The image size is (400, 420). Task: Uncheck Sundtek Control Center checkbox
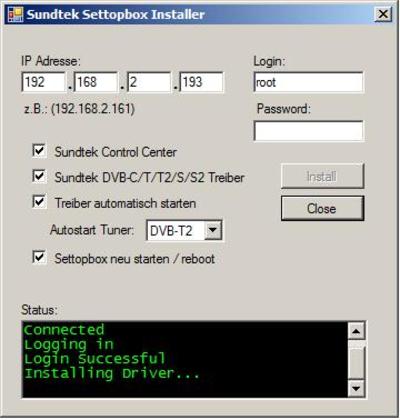[x=39, y=151]
